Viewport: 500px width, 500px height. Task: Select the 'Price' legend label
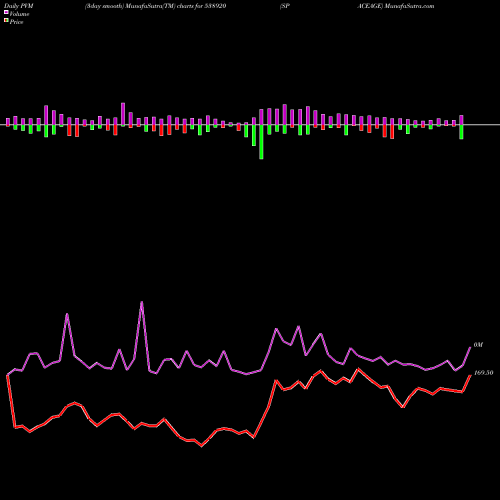[16, 22]
